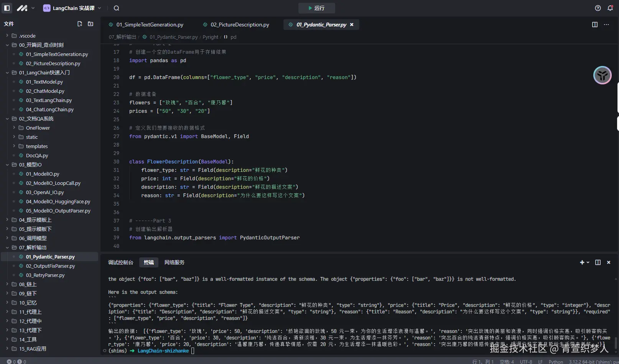Viewport: 619px width, 364px height.
Task: Click the new file icon
Action: click(80, 24)
